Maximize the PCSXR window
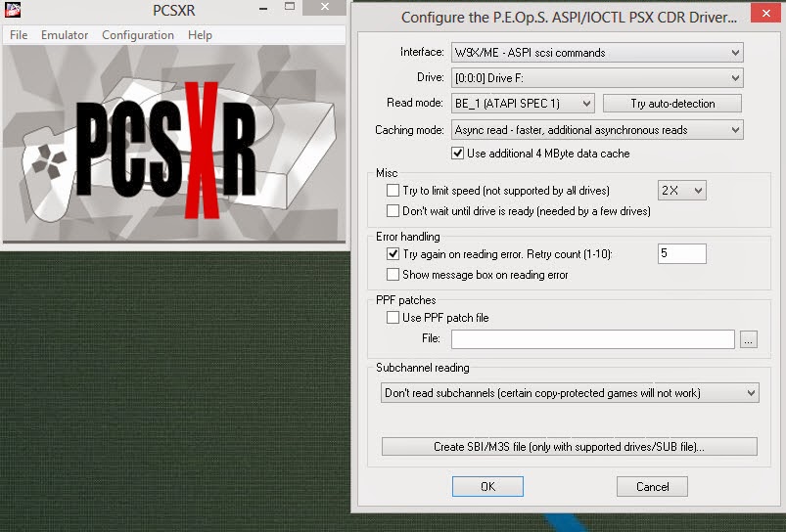 [289, 7]
